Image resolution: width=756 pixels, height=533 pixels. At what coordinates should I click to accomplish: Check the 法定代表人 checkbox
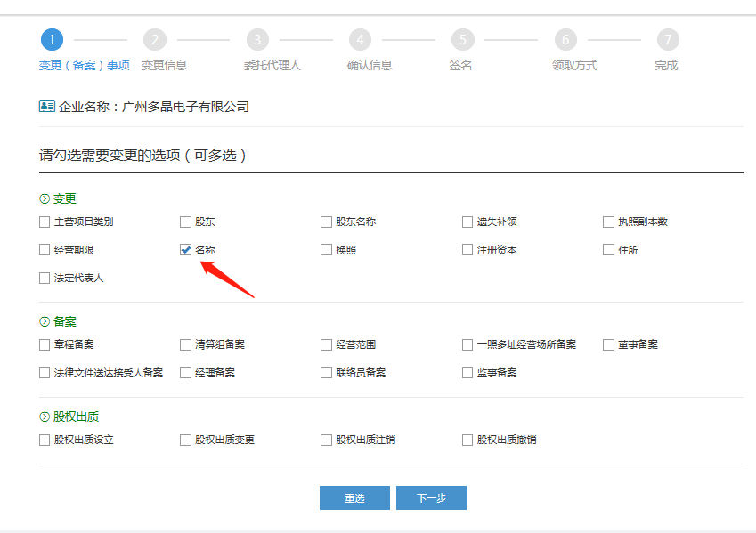point(44,278)
